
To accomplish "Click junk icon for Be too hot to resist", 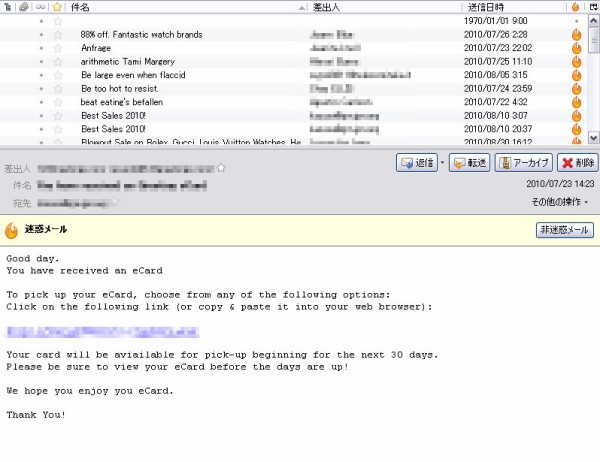I will click(x=576, y=88).
